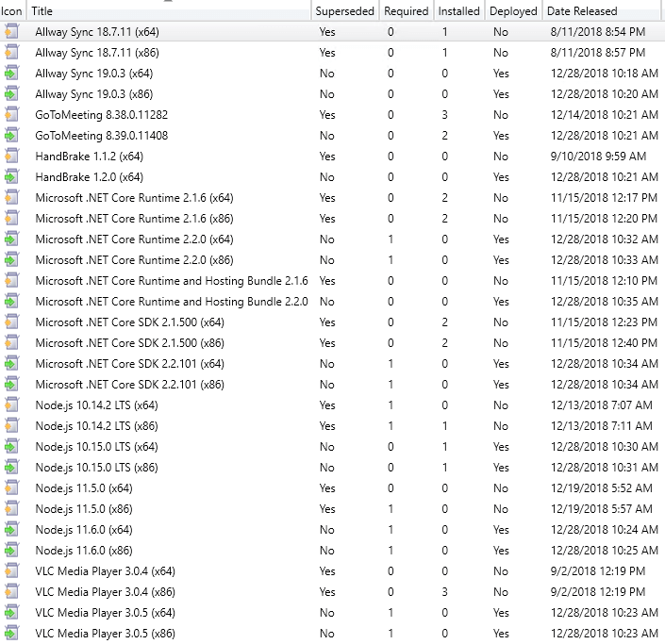Click Deployed 'No' for Node.js 10.14.2 LTS (x64)
The width and height of the screenshot is (665, 644).
click(501, 405)
